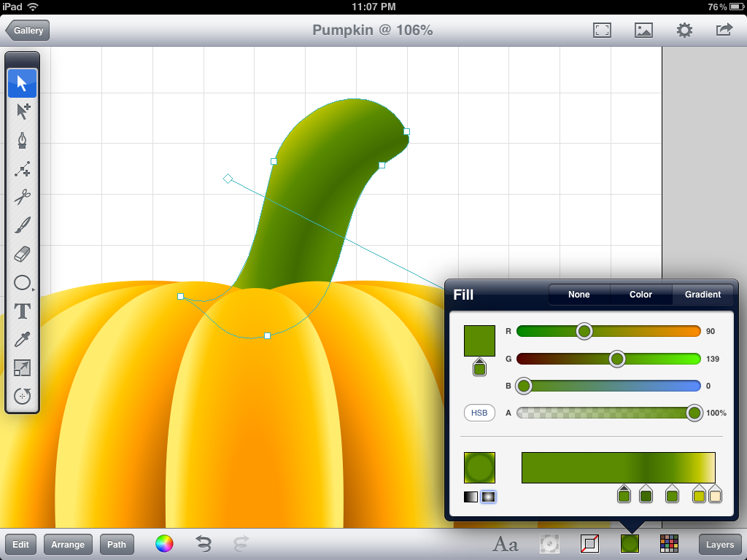
Task: Select the leftmost gradient color stop
Action: point(624,495)
